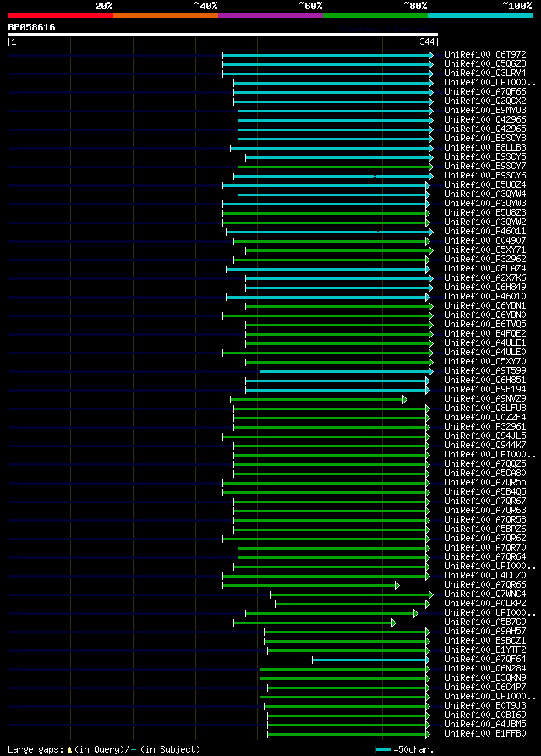Viewport: 541px width, 756px height.
Task: Click the UniRef100_P32961 label
Action: 485,427
